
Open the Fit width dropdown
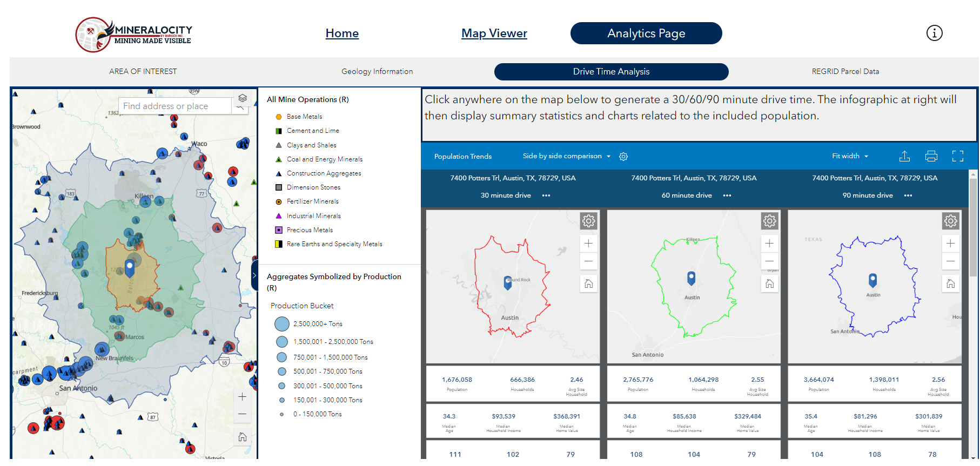click(x=850, y=156)
